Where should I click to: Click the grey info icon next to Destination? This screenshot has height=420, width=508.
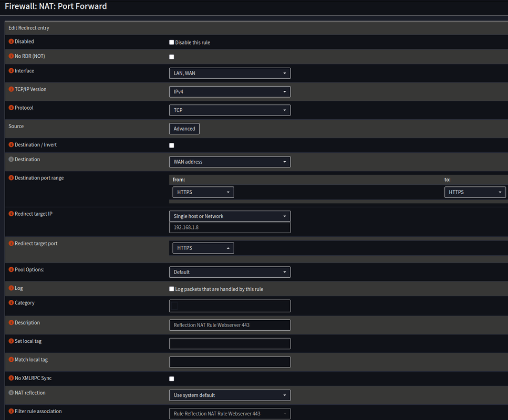(x=11, y=159)
